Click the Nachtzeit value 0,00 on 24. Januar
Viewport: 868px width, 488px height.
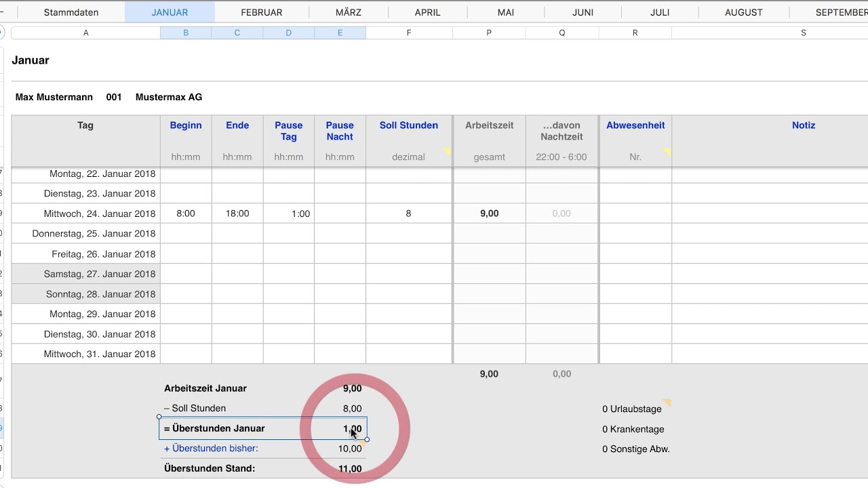point(562,213)
